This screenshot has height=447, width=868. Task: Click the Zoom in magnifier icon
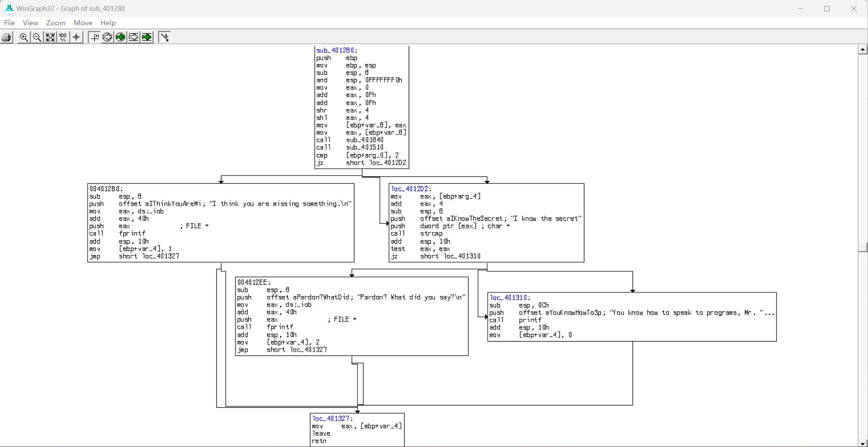pos(24,37)
